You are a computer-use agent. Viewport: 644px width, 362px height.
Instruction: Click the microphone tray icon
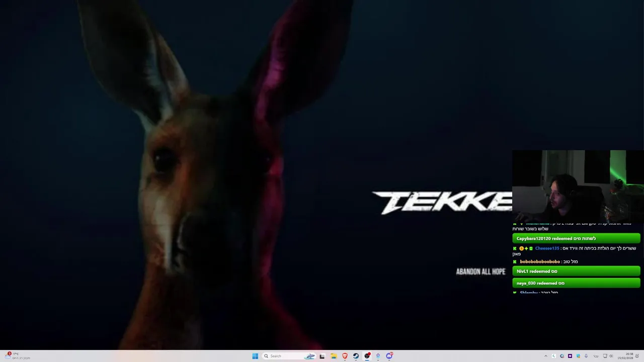[x=586, y=356]
